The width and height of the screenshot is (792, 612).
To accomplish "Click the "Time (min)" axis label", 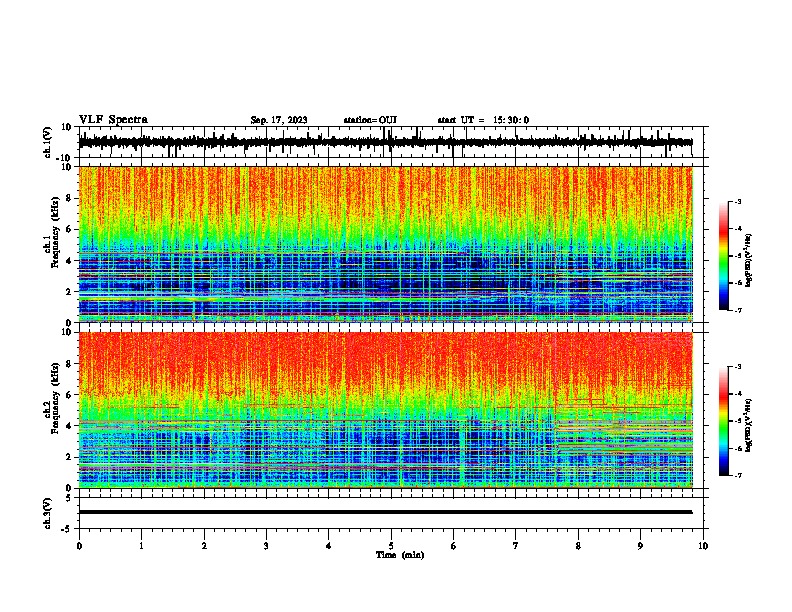I will [x=400, y=555].
